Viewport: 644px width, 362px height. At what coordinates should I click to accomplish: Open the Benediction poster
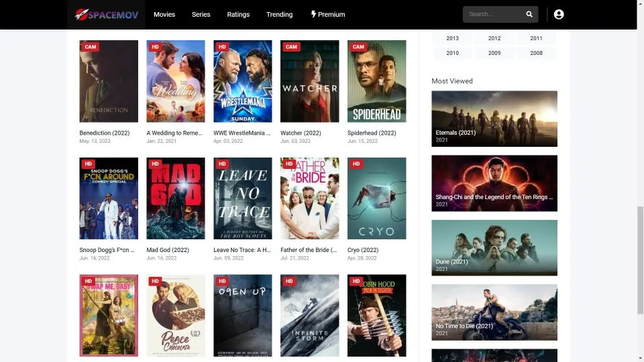coord(109,81)
